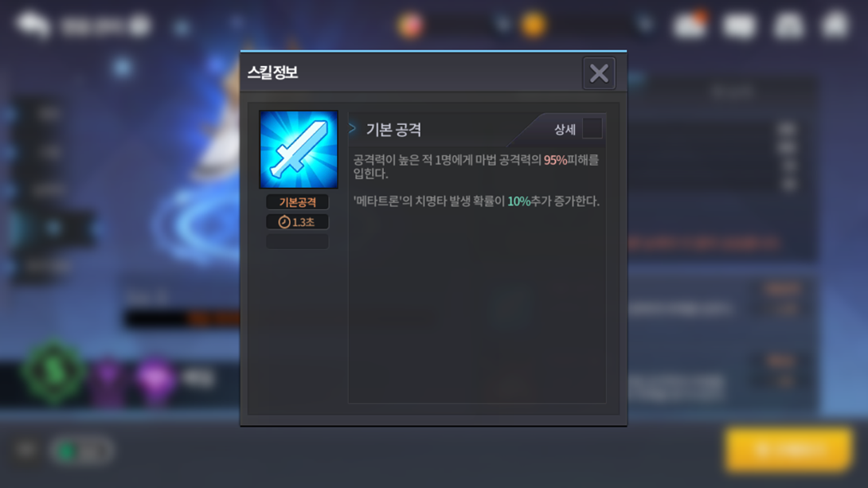Enable the 상세 detail checkbox
868x488 pixels.
(x=592, y=128)
